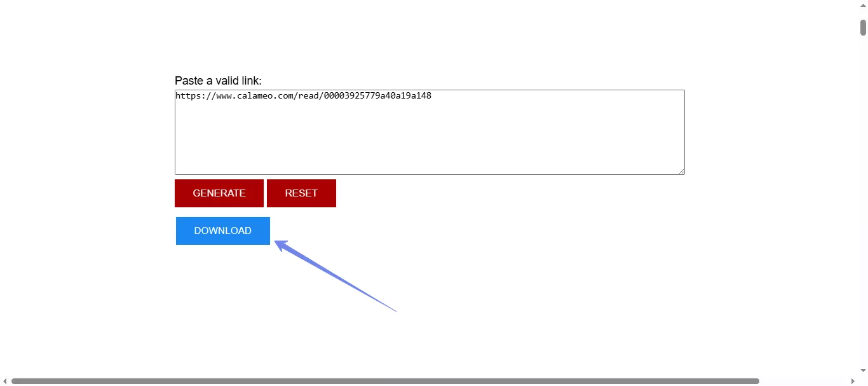
Task: Click the horizontal scrollbar thumb
Action: point(381,380)
